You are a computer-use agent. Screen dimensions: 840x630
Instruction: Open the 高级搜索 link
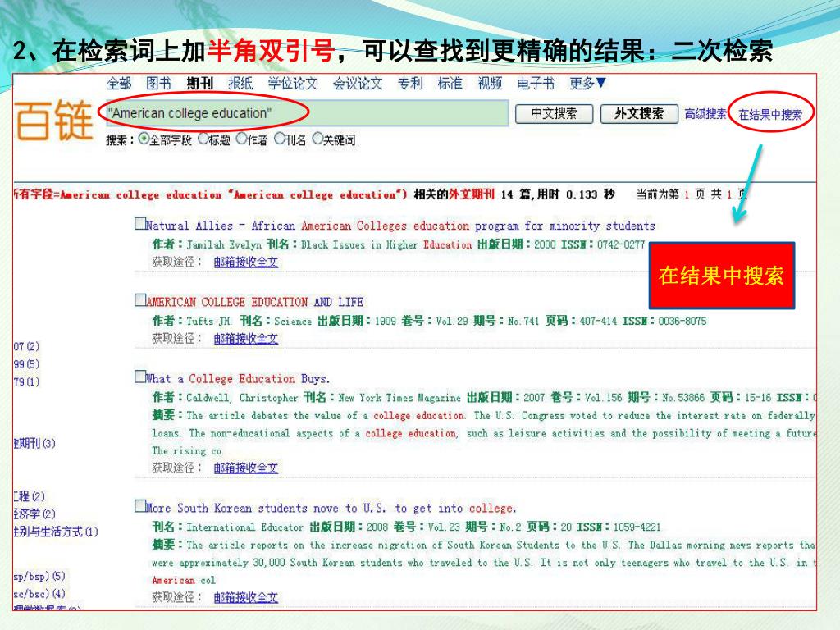(x=705, y=113)
